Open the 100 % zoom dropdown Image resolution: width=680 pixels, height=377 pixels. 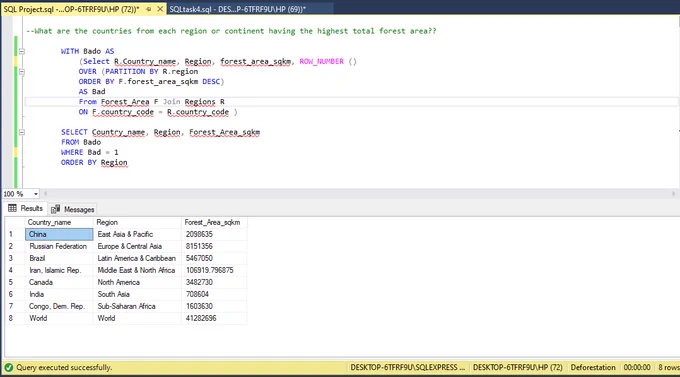click(36, 194)
